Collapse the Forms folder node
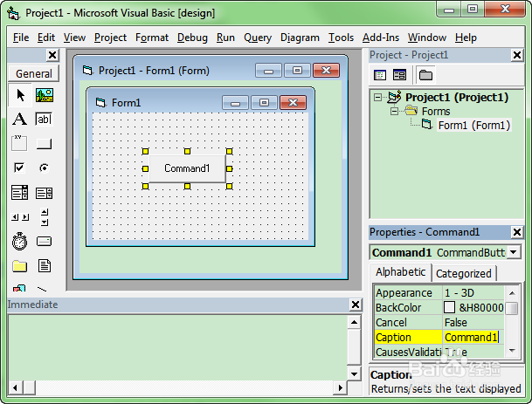This screenshot has width=532, height=404. point(394,111)
